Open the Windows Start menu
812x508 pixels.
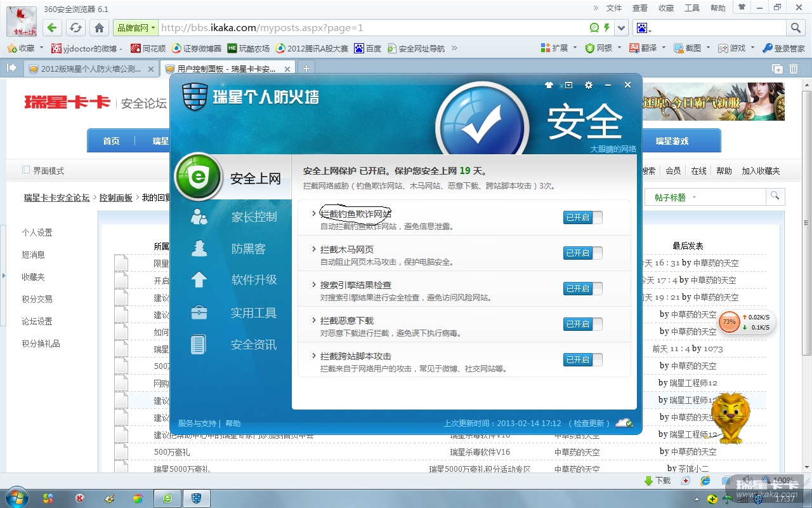point(16,498)
